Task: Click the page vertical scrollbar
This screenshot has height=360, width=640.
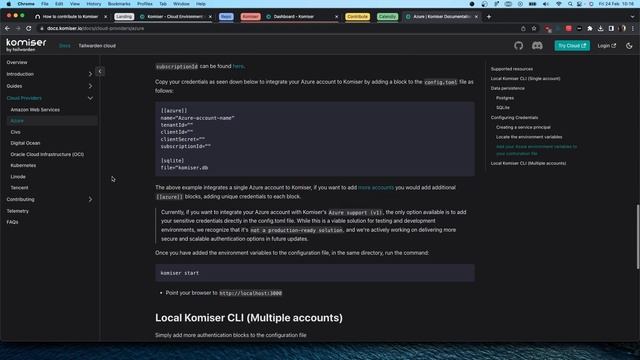Action: tap(638, 237)
